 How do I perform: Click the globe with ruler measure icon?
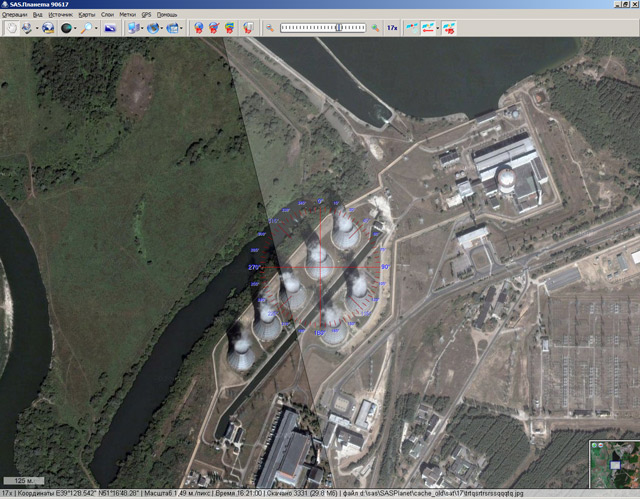[x=46, y=29]
